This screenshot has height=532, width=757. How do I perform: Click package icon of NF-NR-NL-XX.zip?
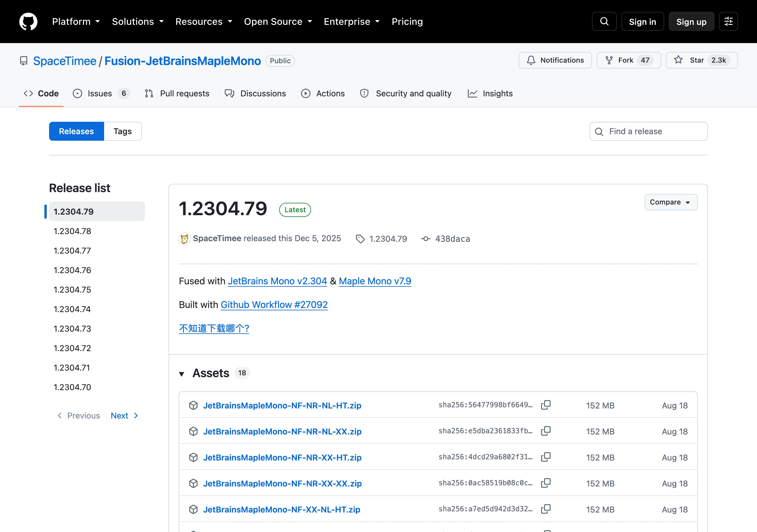click(x=193, y=432)
